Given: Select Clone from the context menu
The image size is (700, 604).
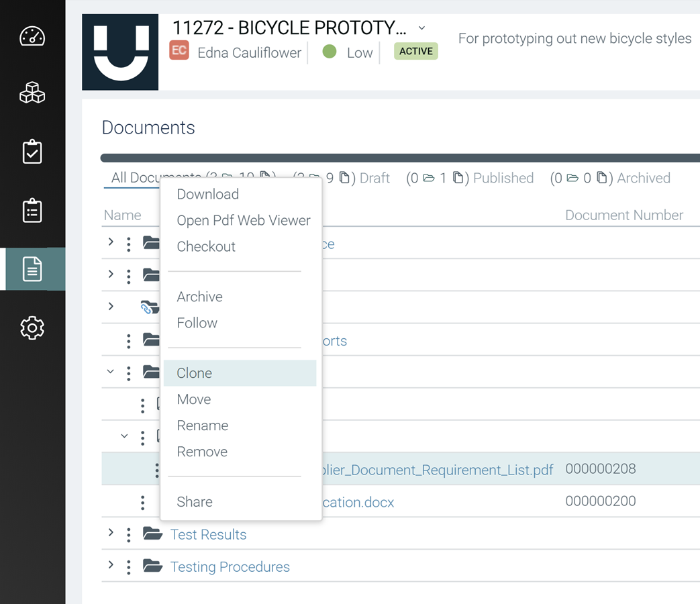Looking at the screenshot, I should point(194,372).
